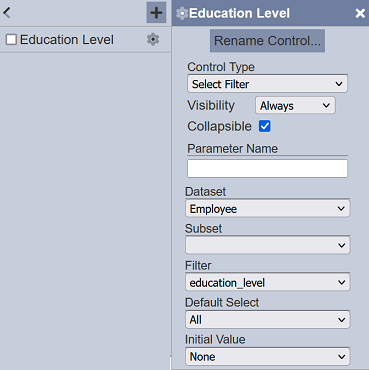Click the Collapsible label text
Screen dimensions: 369x370
(x=219, y=126)
